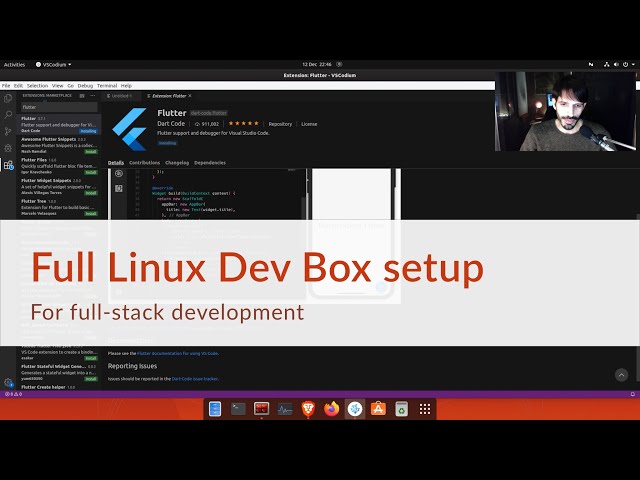Open the Repository link

[280, 124]
